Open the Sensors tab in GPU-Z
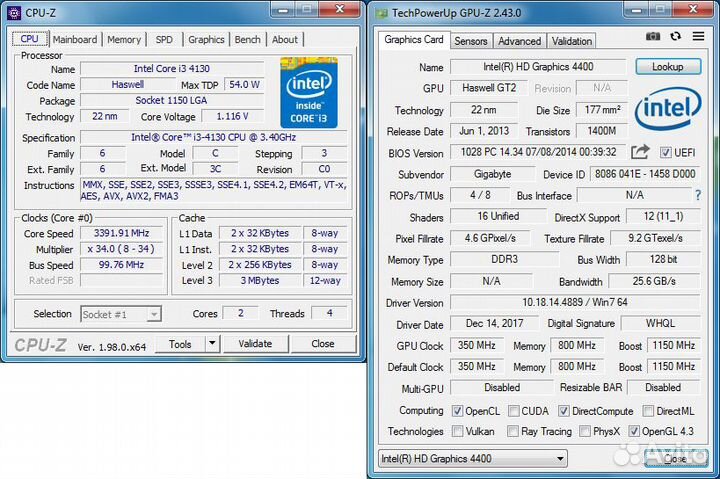720x479 pixels. (x=471, y=41)
